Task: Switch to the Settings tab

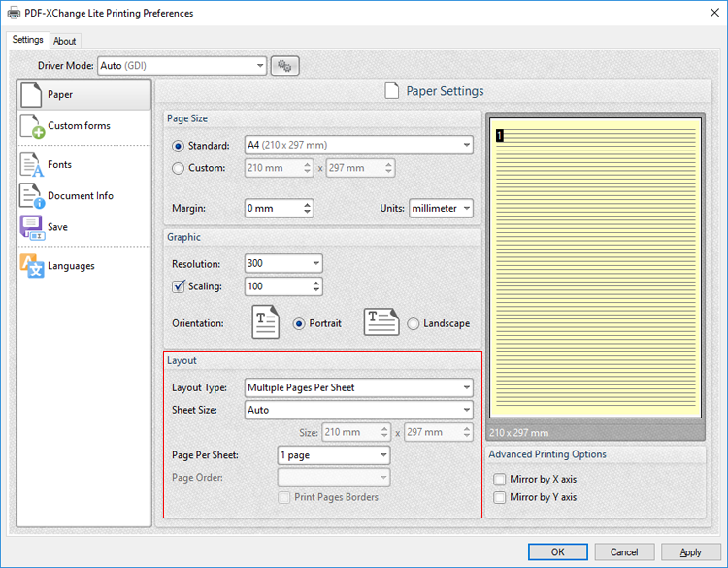Action: click(28, 40)
